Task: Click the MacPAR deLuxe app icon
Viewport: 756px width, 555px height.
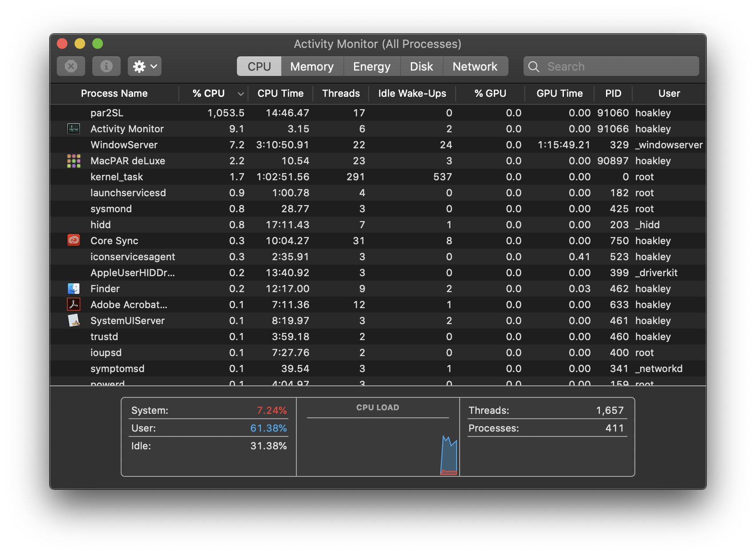Action: pyautogui.click(x=74, y=161)
